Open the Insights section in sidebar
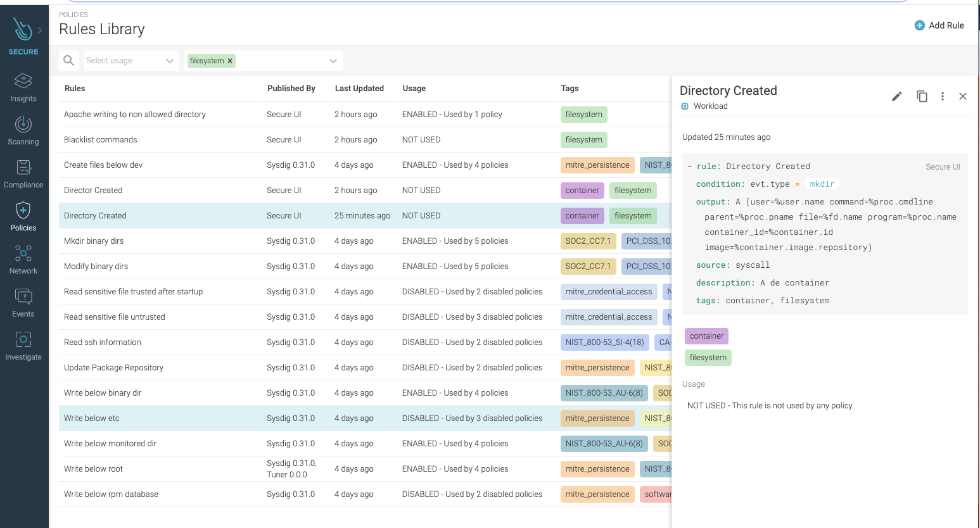 coord(23,87)
